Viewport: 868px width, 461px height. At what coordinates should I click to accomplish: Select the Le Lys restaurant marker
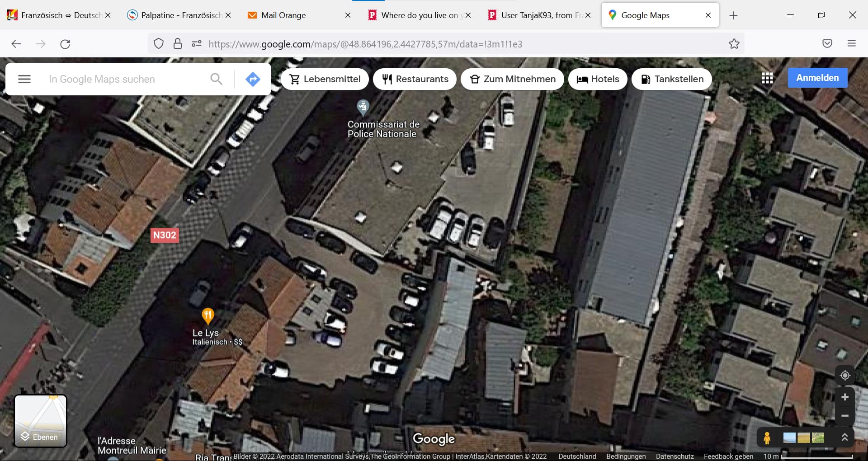pos(208,316)
